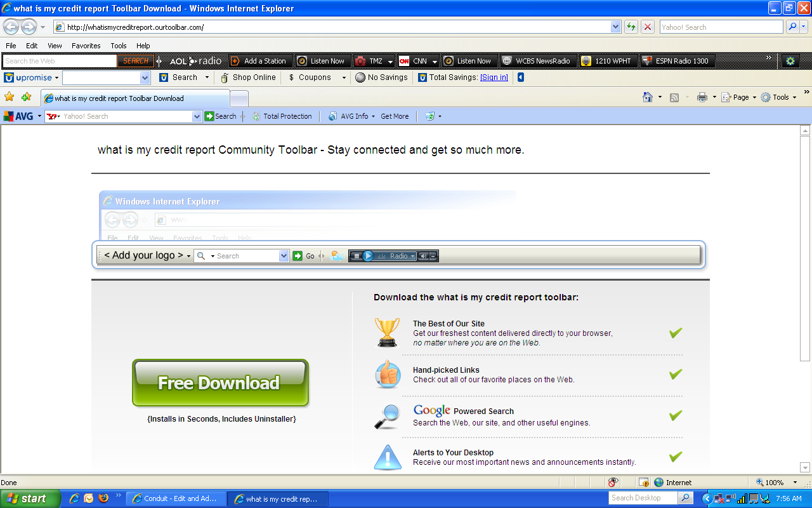Click the AOL Radio logo
This screenshot has width=812, height=508.
(x=195, y=61)
